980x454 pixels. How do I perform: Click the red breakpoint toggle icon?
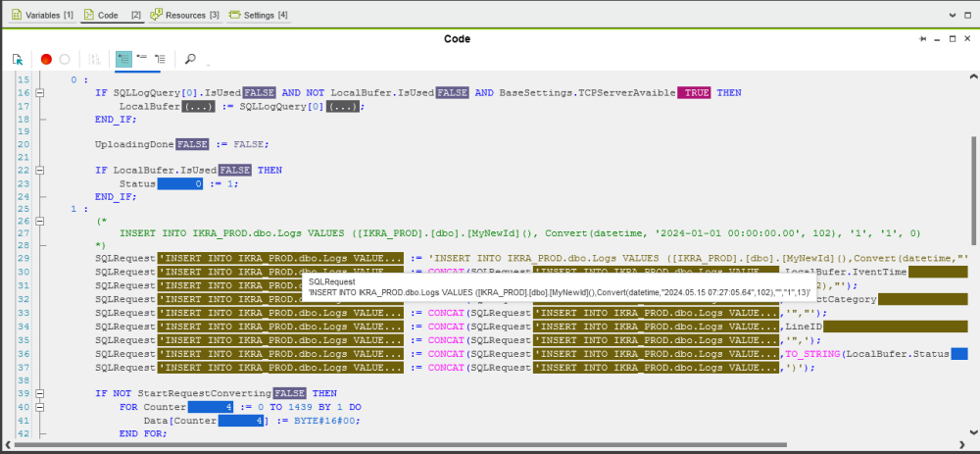pos(46,59)
